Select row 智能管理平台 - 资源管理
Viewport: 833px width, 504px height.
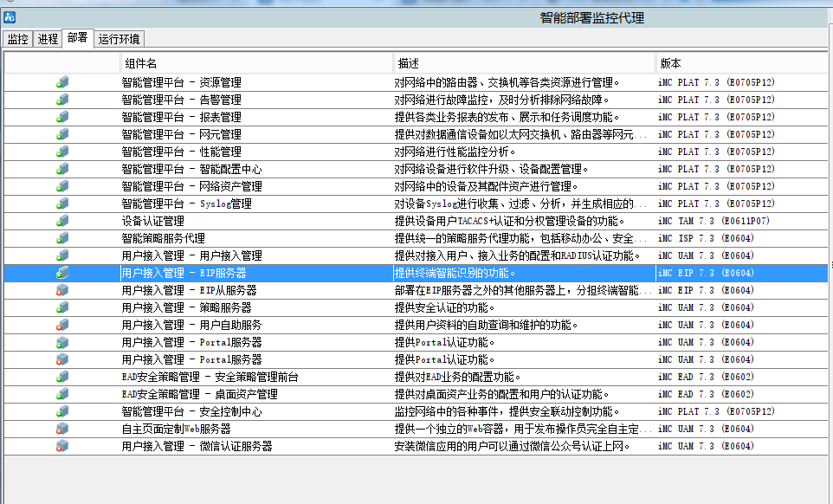[416, 82]
